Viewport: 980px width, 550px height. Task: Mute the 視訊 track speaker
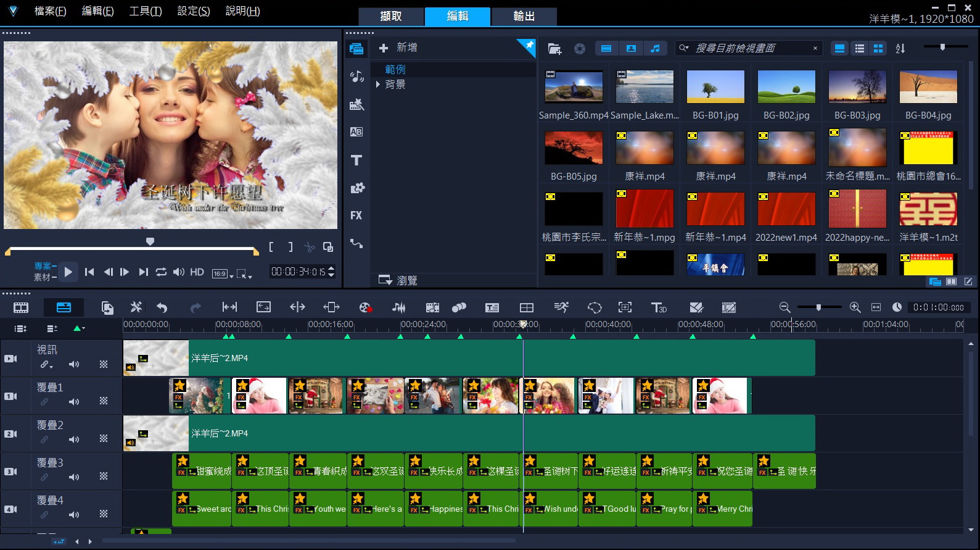[x=74, y=364]
